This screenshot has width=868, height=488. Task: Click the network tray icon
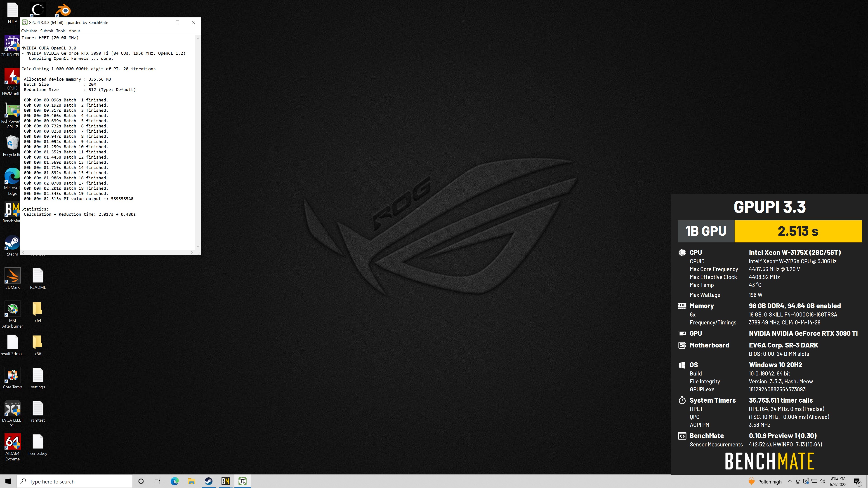814,481
